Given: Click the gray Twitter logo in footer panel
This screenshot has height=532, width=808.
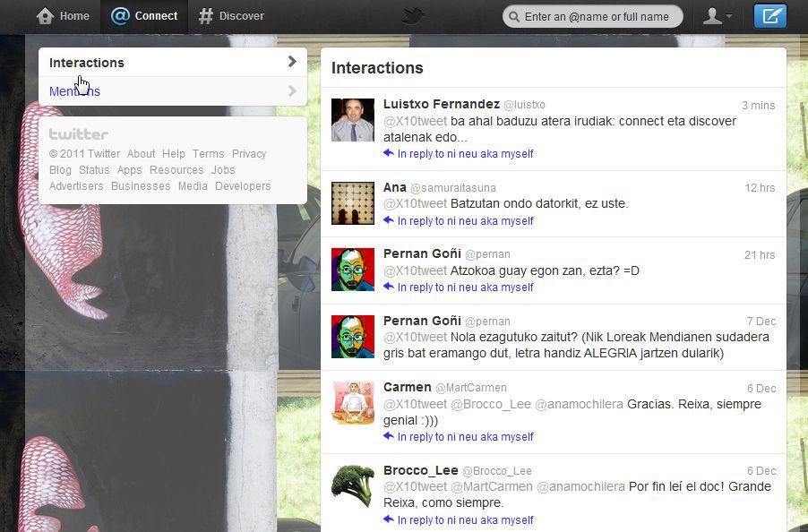Looking at the screenshot, I should tap(79, 134).
